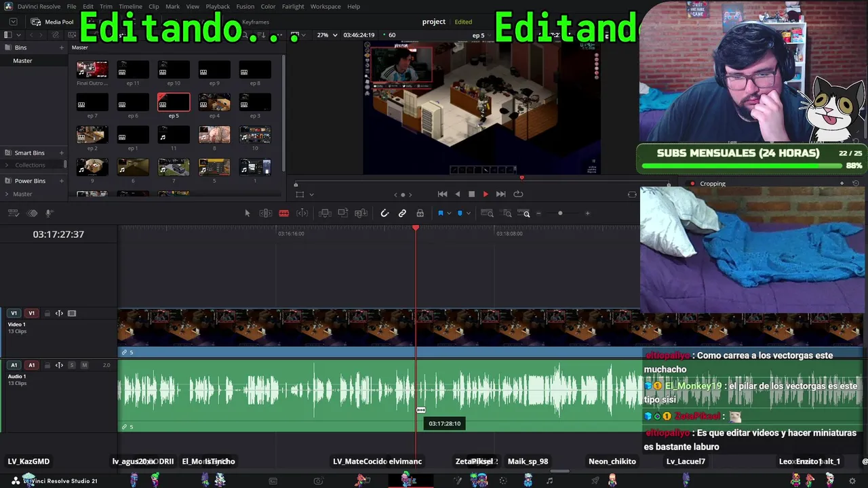Disable the Video 1 track filmstrip icon
This screenshot has height=488, width=868.
click(x=72, y=313)
